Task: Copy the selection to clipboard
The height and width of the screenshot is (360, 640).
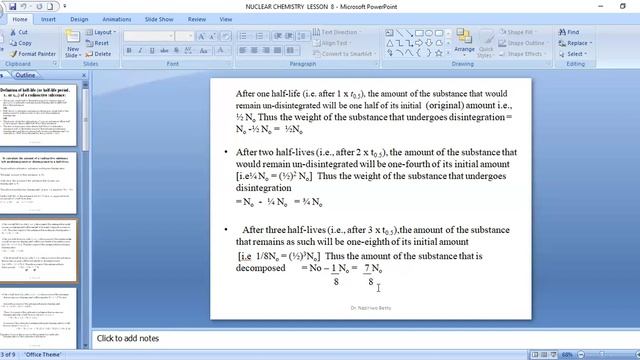Action: tap(20, 43)
